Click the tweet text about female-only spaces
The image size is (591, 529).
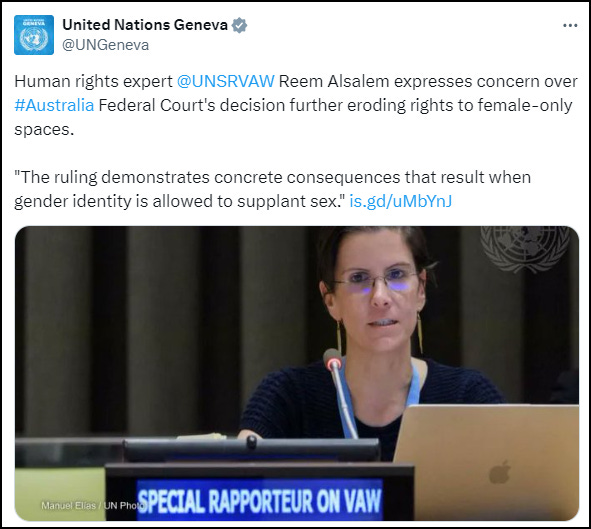[x=296, y=105]
